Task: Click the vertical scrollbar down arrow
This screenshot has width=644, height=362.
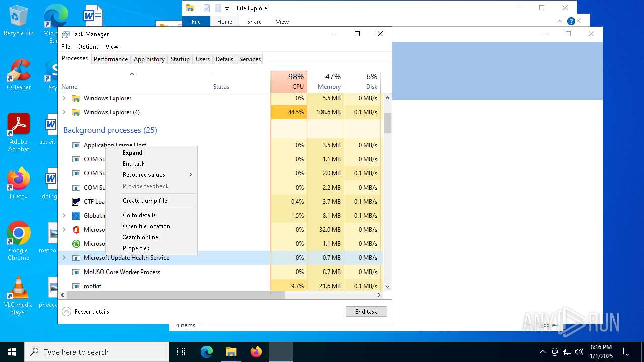Action: 387,286
